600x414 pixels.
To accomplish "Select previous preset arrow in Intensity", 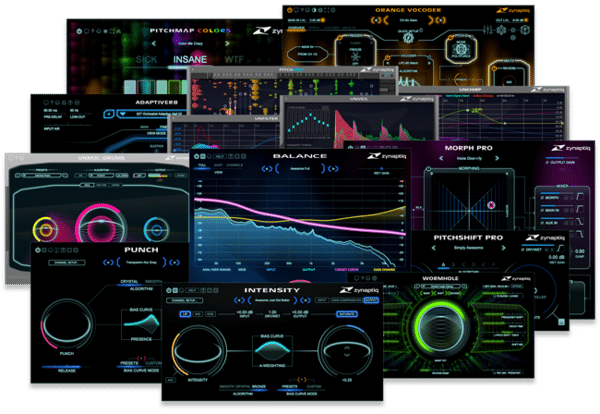I will coord(239,300).
